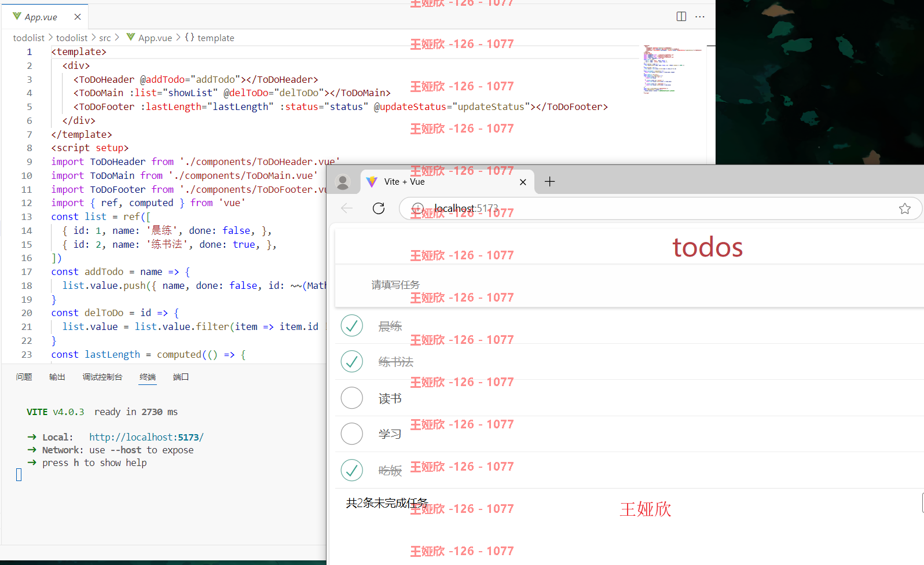Click the 共2条未完成任务 footer text
Viewport: 924px width, 565px height.
pos(387,503)
